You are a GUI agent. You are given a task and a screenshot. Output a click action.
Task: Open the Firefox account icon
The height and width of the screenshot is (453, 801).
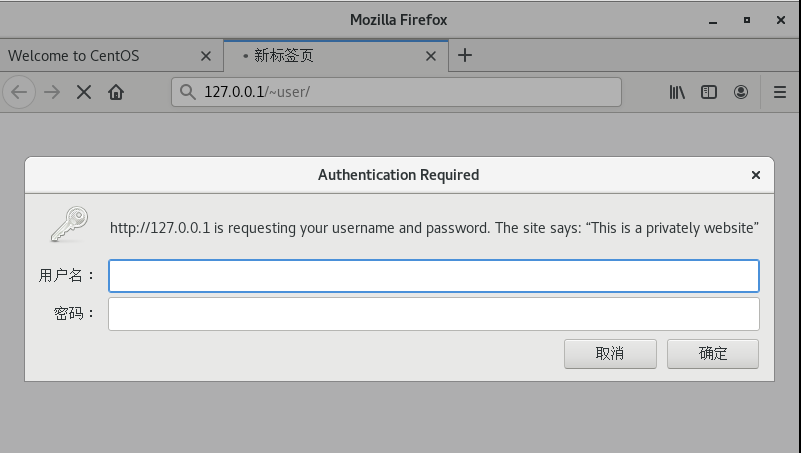pyautogui.click(x=741, y=92)
